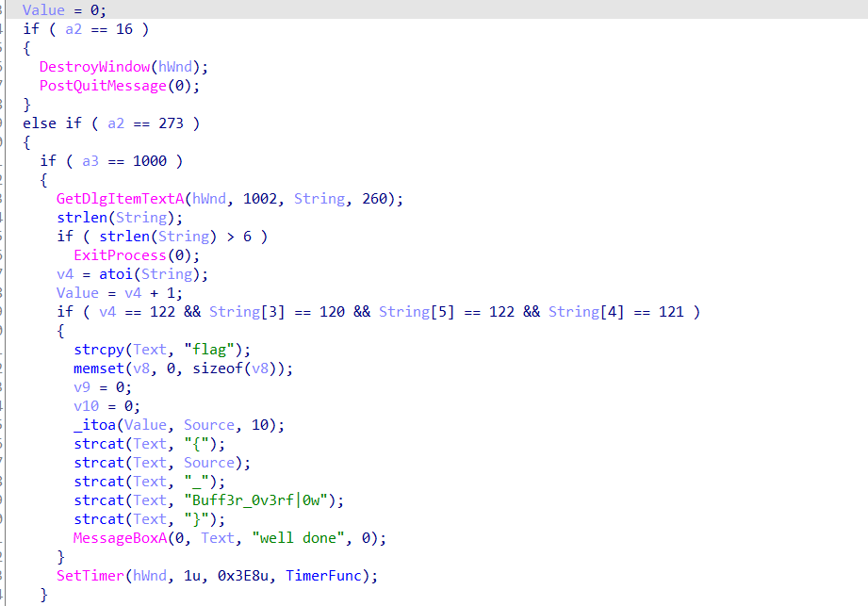Viewport: 868px width, 606px height.
Task: Click the constant 6 in strlen comparison
Action: 248,237
